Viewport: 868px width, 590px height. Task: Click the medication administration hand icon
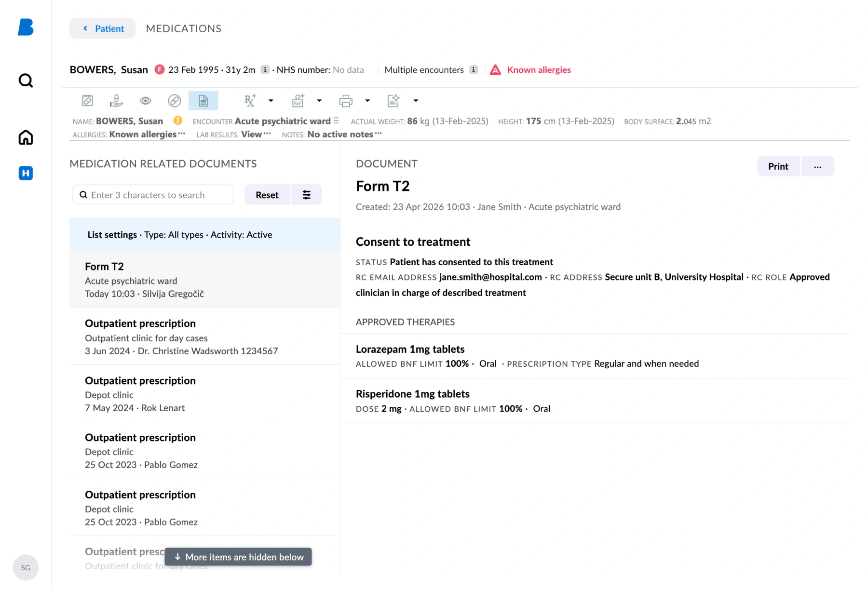coord(116,101)
